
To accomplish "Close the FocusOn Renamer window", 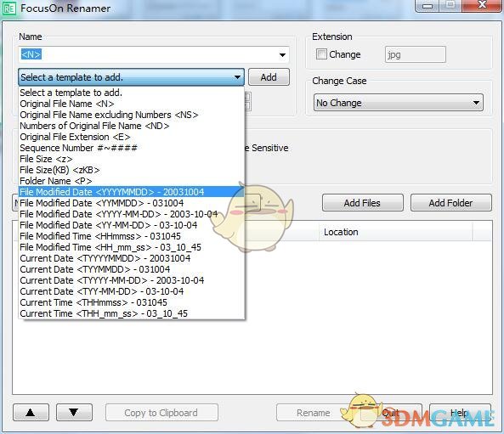I will coord(483,5).
